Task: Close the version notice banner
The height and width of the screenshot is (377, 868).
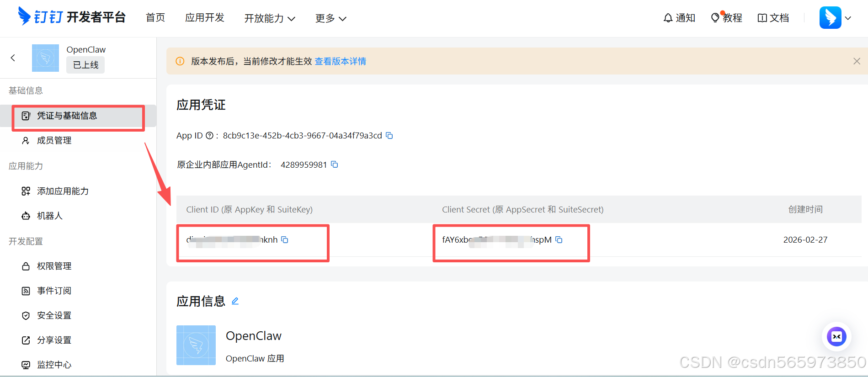Action: 857,61
